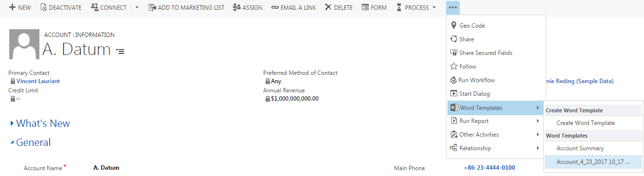Click the account avatar placeholder image
The height and width of the screenshot is (176, 644).
[x=24, y=44]
